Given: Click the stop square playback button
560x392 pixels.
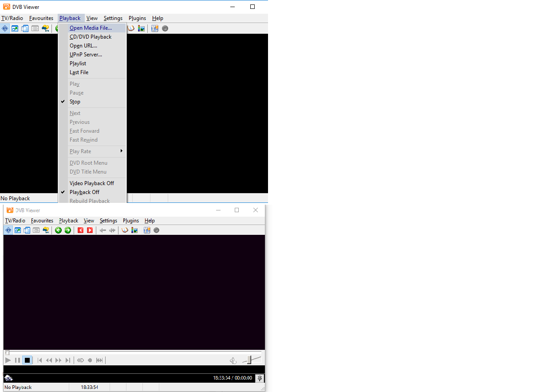Looking at the screenshot, I should pos(27,360).
